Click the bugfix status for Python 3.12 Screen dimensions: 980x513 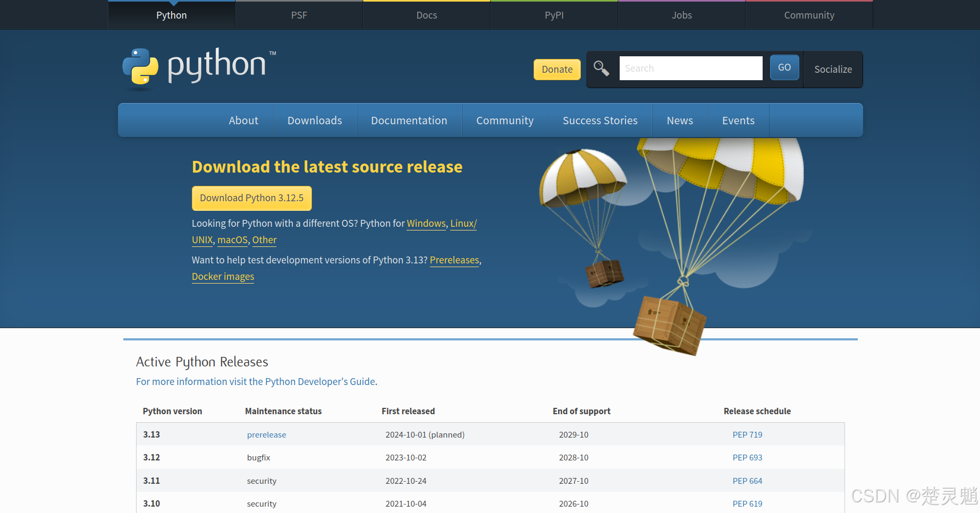(x=258, y=458)
